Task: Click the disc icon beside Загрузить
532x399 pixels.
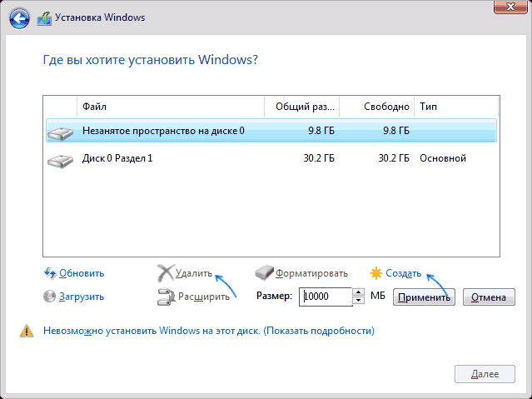Action: point(49,296)
